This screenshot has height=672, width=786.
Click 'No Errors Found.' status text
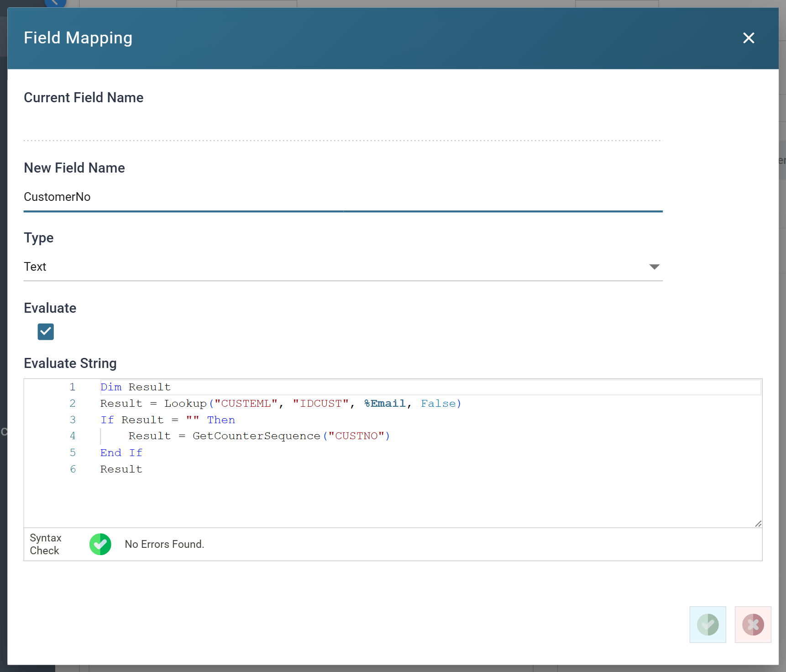(164, 544)
